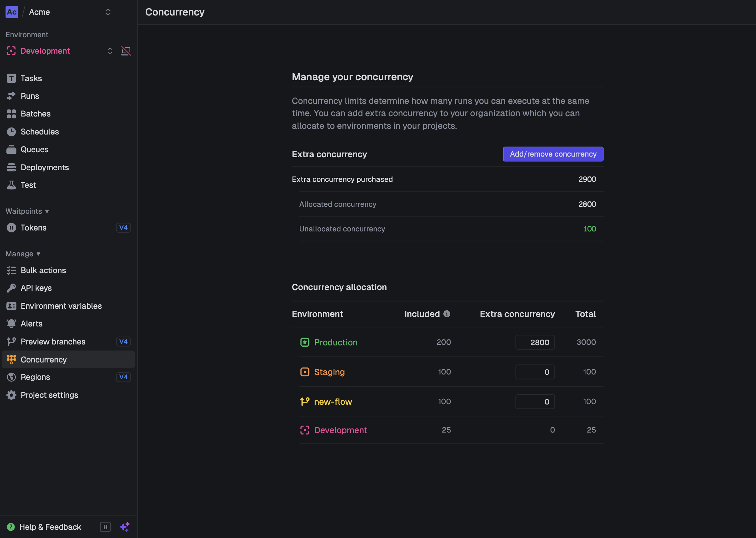The width and height of the screenshot is (756, 538).
Task: Click the Add/remove concurrency button
Action: pos(553,154)
